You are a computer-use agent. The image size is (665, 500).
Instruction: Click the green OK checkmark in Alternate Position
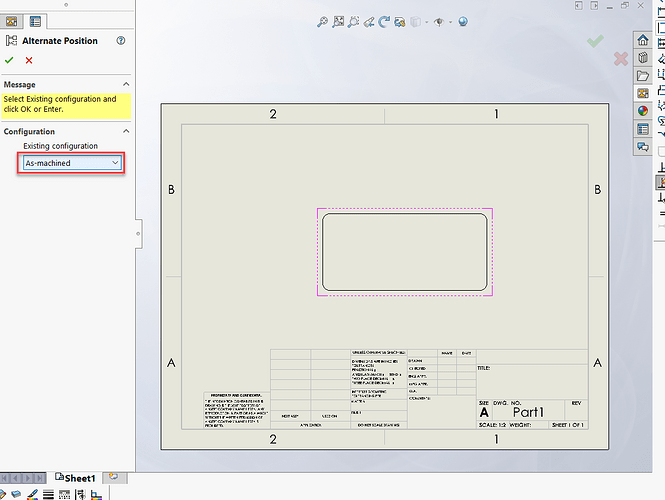click(11, 61)
